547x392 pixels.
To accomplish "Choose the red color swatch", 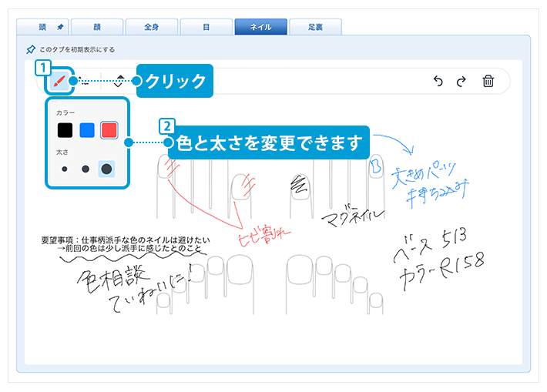I will coord(109,130).
